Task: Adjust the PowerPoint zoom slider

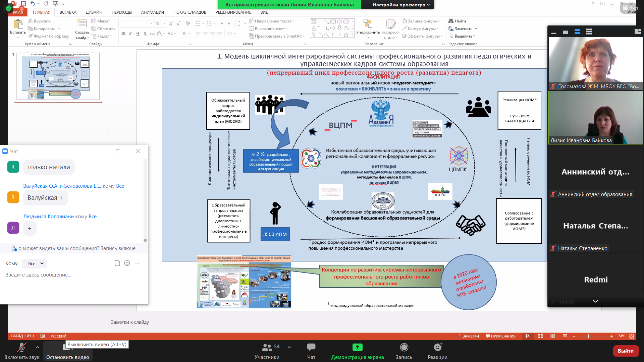Action: pyautogui.click(x=589, y=336)
